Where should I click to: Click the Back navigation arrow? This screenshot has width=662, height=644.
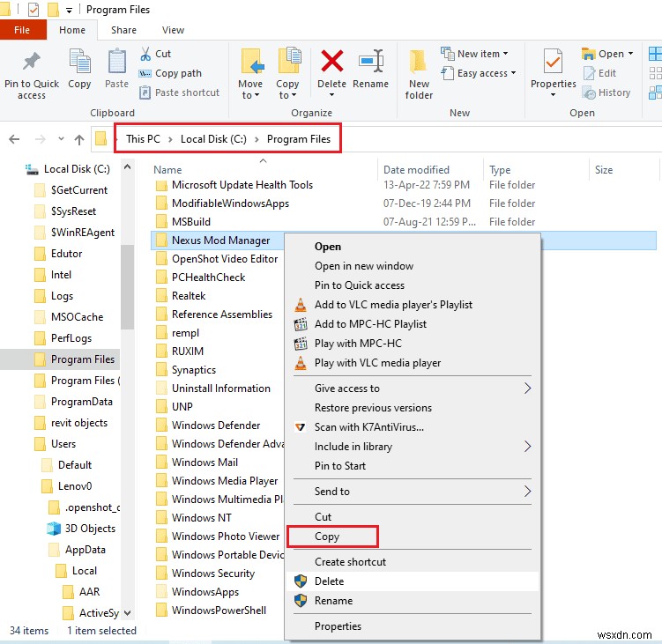point(14,139)
